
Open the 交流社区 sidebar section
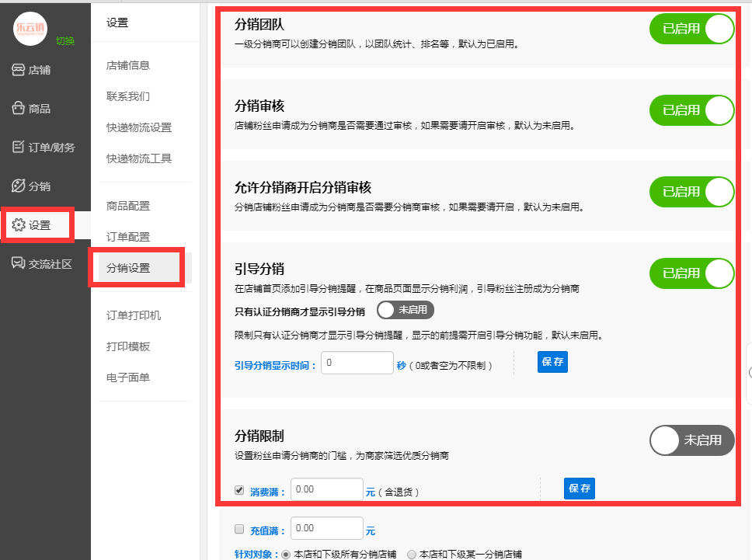tap(42, 263)
